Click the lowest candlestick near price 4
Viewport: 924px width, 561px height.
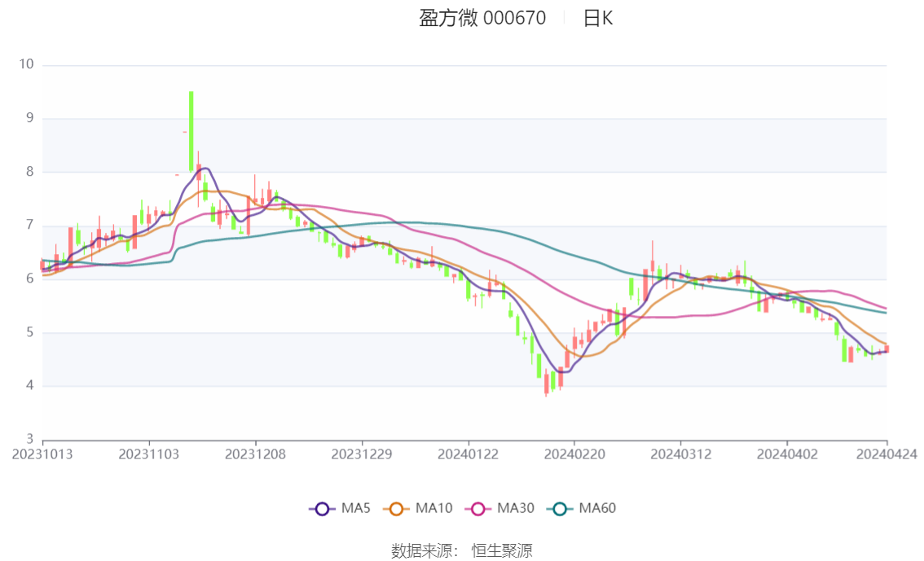click(x=546, y=383)
